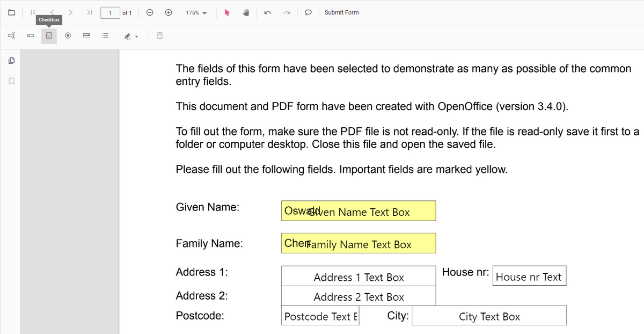
Task: Undo the last form change
Action: point(267,12)
